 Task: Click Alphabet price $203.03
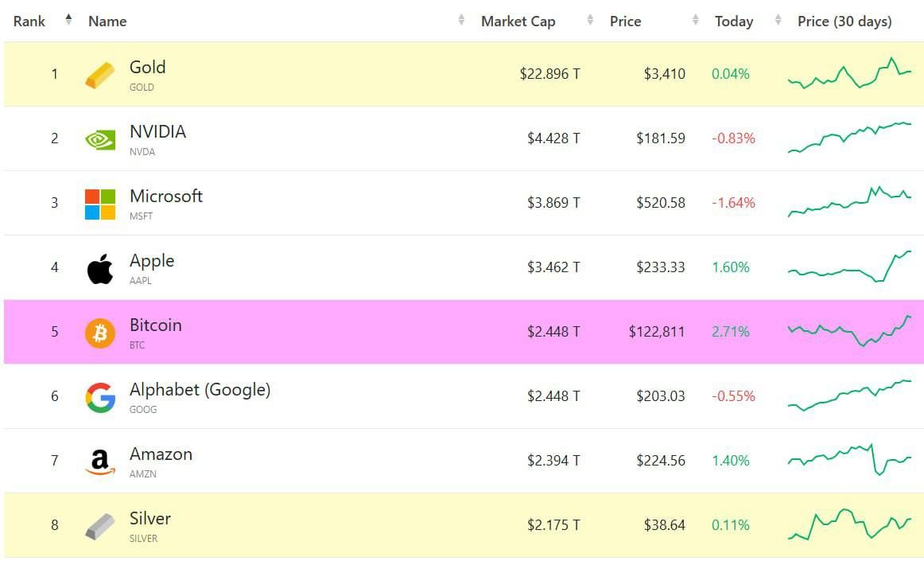661,395
